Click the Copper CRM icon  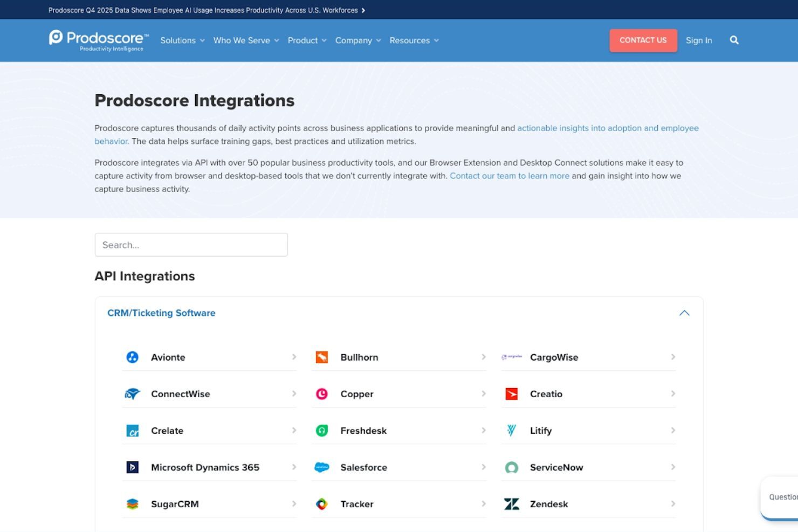click(322, 393)
